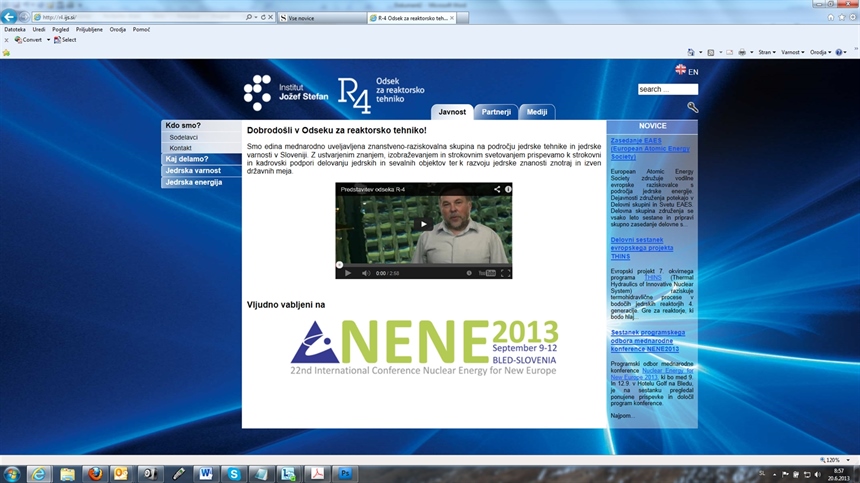Click the blue Help question mark icon
Image resolution: width=860 pixels, height=483 pixels.
[839, 52]
